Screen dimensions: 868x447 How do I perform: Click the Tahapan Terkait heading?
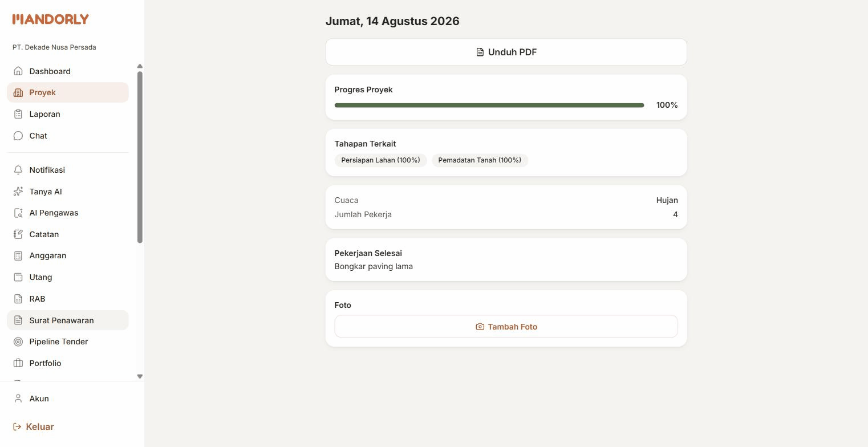point(365,144)
